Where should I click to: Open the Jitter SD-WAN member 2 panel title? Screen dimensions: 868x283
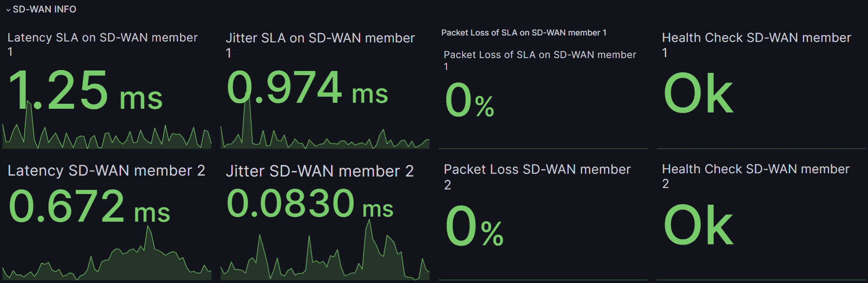click(319, 171)
